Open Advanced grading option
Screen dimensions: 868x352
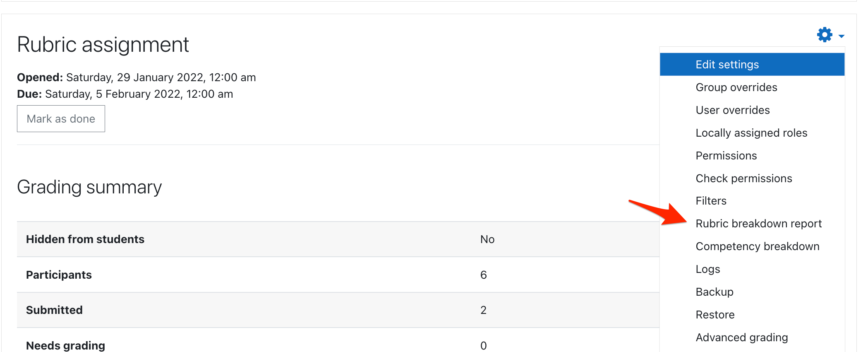741,338
